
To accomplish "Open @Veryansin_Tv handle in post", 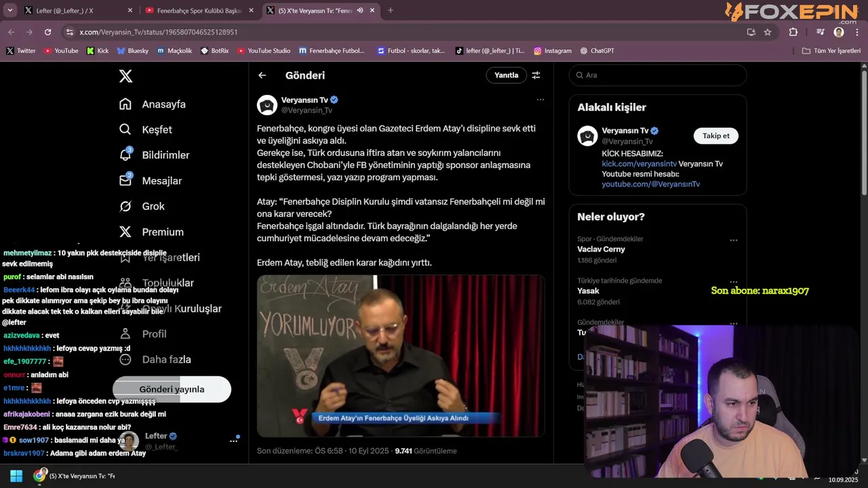I will click(x=307, y=110).
